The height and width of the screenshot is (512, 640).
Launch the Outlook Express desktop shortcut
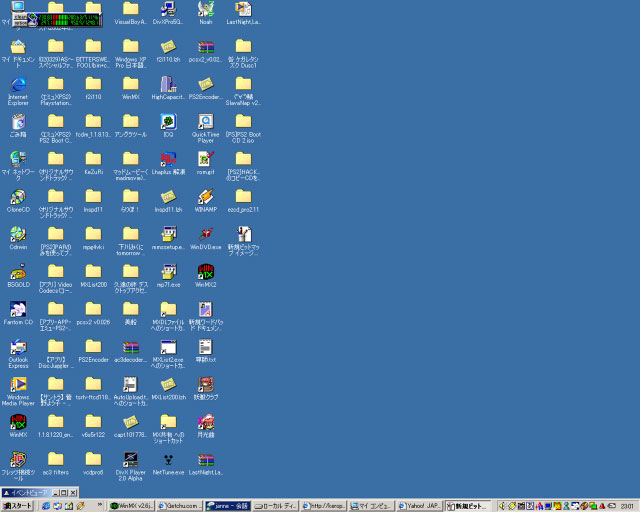pos(18,346)
